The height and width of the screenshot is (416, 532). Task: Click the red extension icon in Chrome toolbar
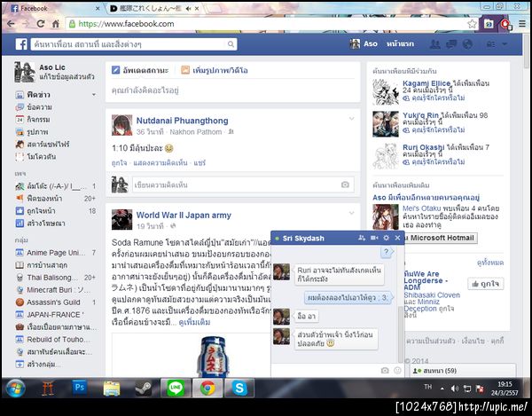506,24
